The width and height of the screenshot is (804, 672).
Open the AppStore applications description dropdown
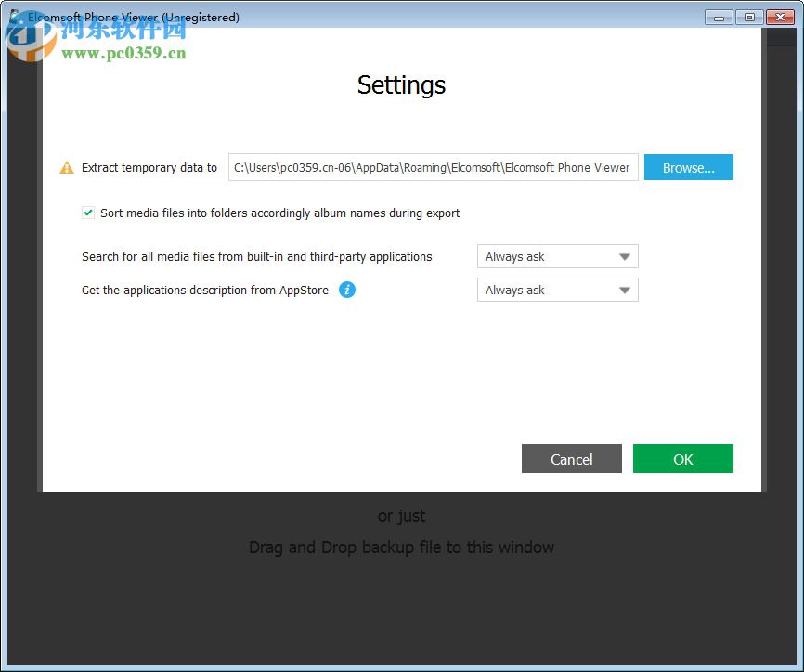point(557,290)
